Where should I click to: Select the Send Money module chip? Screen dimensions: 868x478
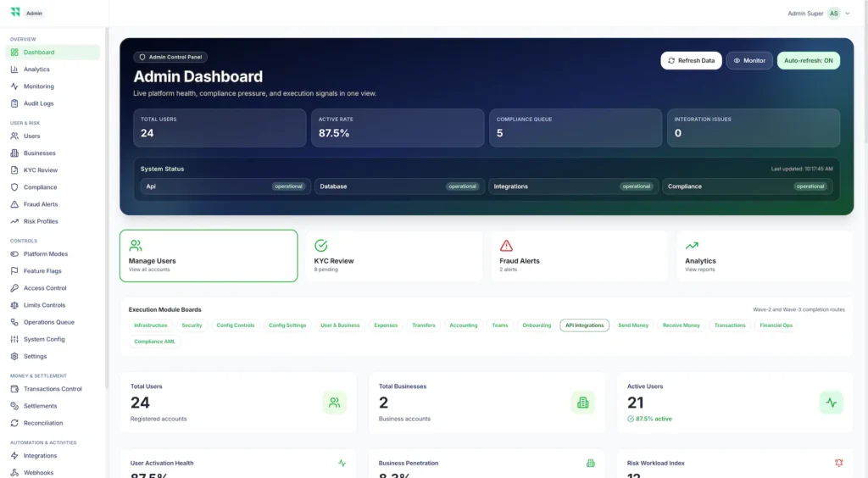633,325
